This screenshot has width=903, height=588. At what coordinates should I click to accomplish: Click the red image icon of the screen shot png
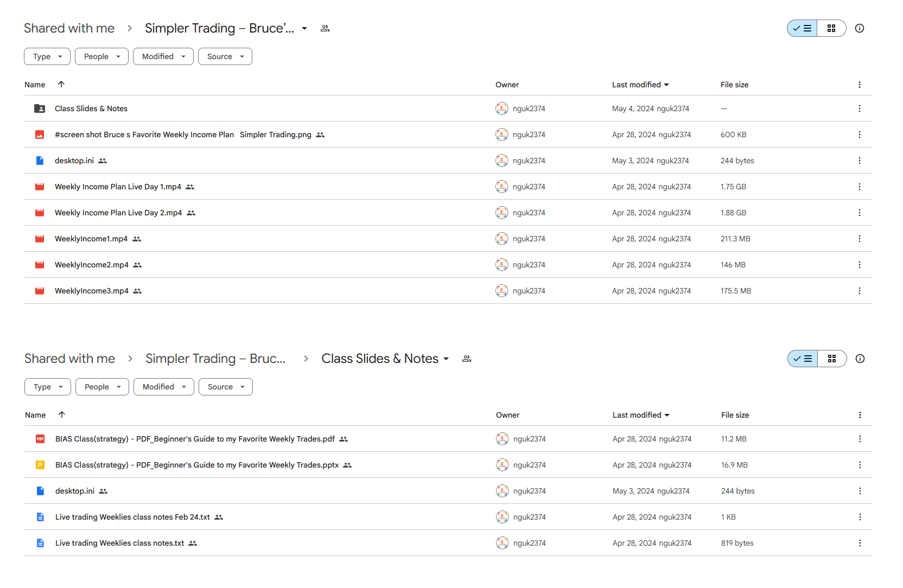point(40,135)
